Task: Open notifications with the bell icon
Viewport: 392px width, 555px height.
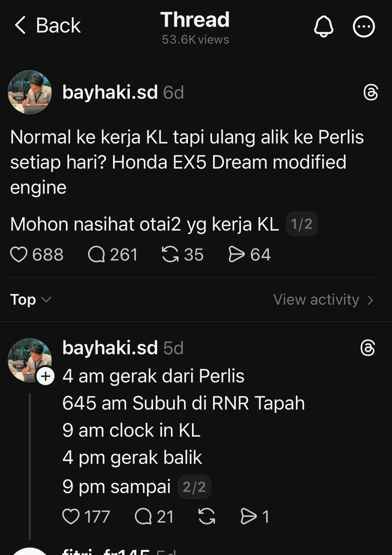Action: 323,26
